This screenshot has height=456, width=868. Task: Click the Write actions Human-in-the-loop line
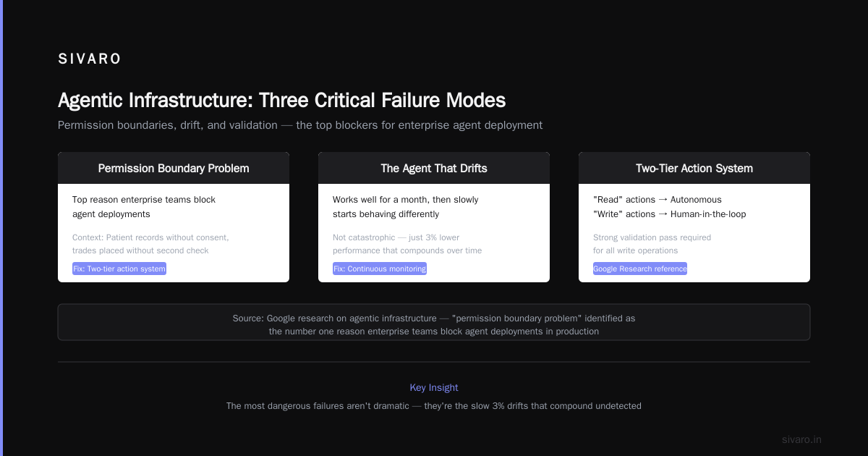coord(669,214)
